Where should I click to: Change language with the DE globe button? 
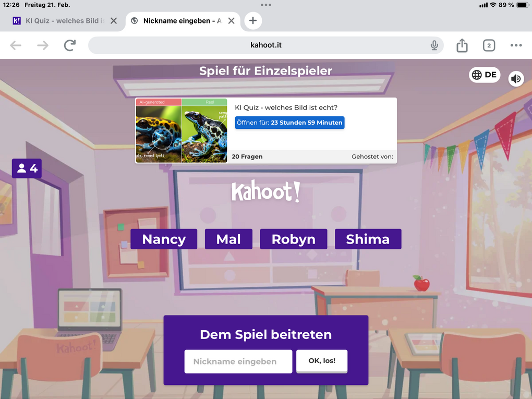pos(485,75)
